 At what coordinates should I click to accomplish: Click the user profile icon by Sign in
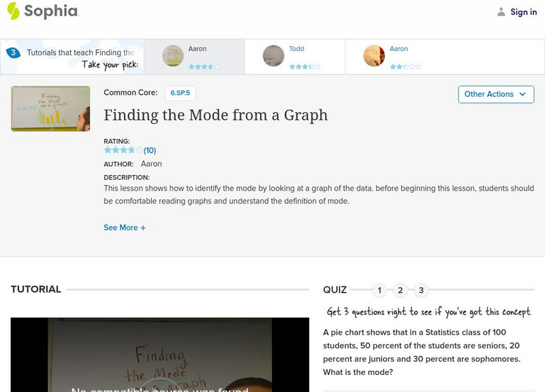[501, 12]
